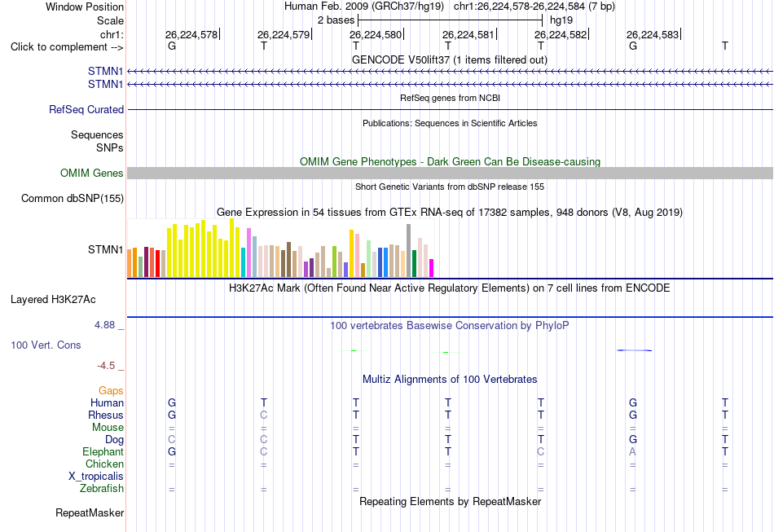Click the Scale label
This screenshot has height=532, width=774.
(x=111, y=20)
